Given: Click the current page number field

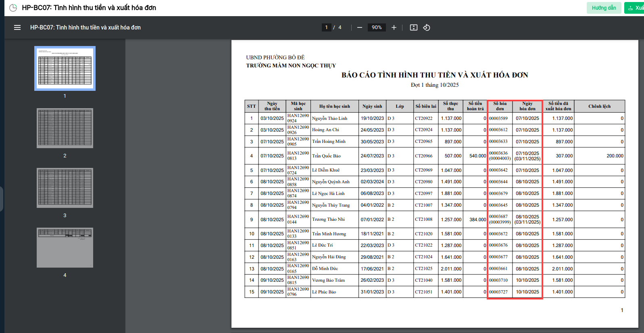Looking at the screenshot, I should (326, 27).
